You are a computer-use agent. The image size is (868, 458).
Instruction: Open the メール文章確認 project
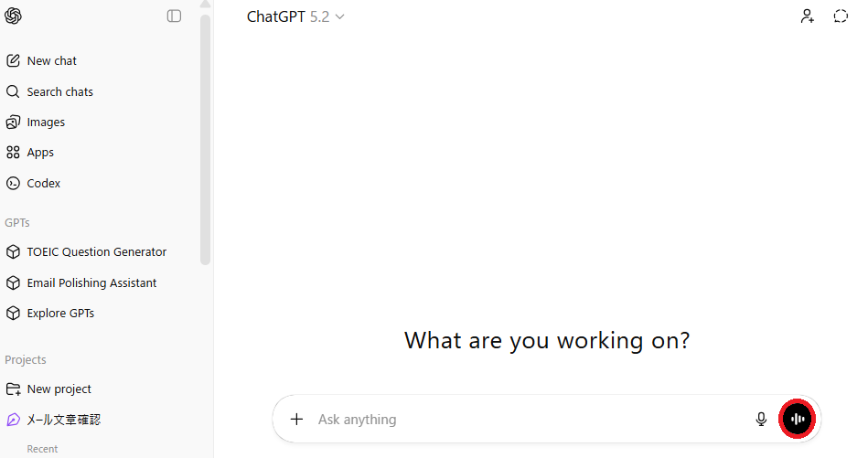[63, 421]
